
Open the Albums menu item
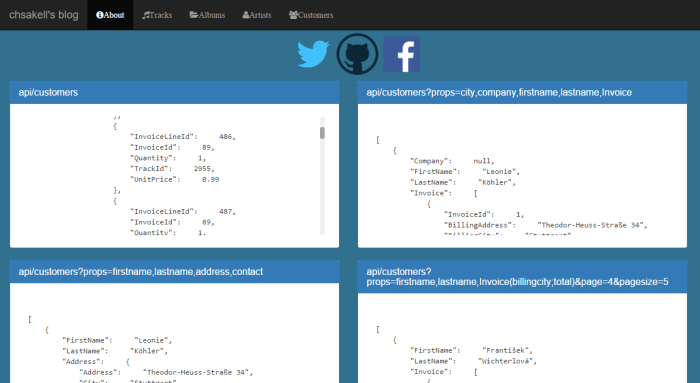[207, 15]
